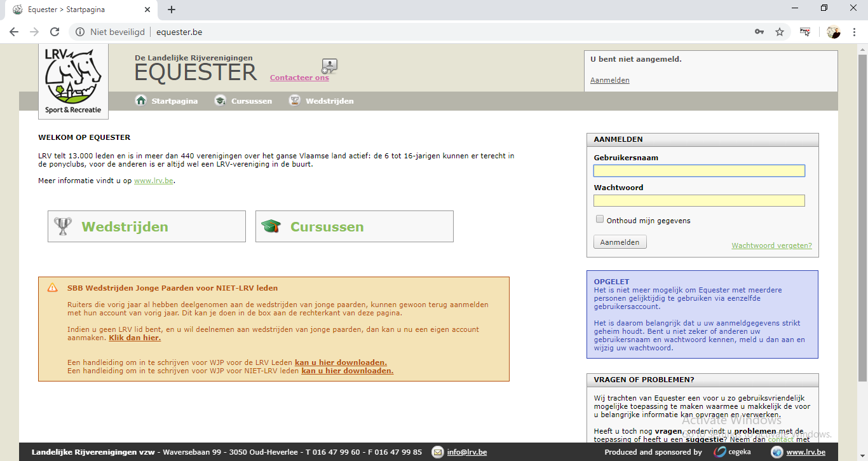The image size is (868, 461).
Task: Open the saved passwords key icon
Action: click(x=759, y=32)
